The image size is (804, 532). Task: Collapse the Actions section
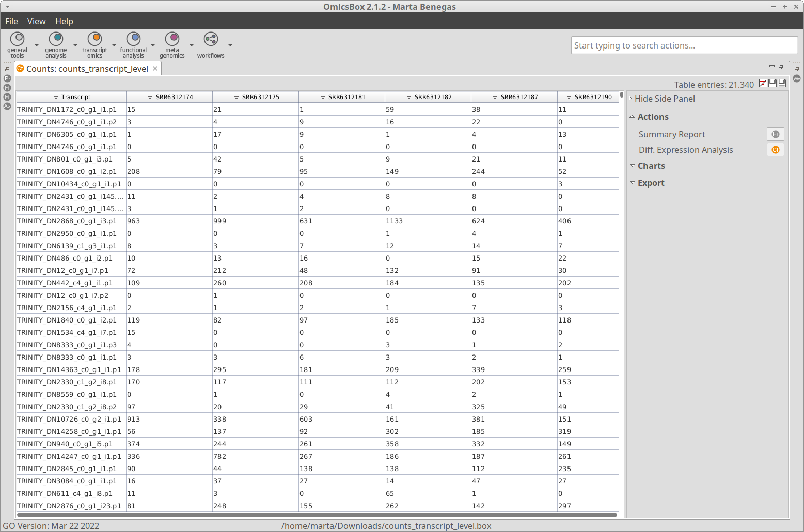point(653,117)
